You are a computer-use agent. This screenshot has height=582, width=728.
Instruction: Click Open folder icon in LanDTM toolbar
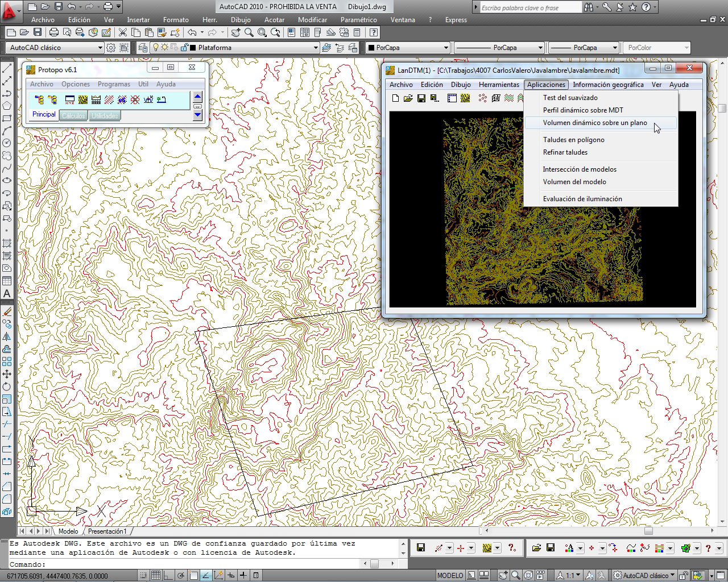coord(408,98)
